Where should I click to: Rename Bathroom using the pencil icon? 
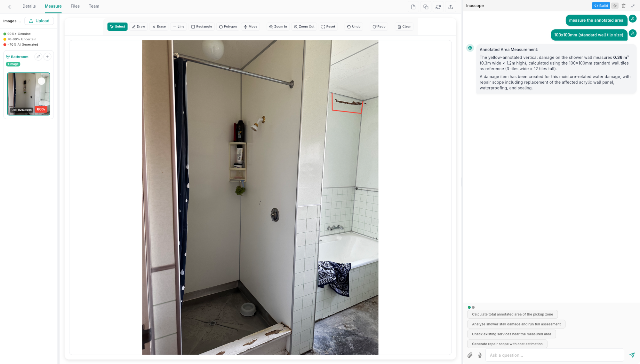[x=38, y=57]
